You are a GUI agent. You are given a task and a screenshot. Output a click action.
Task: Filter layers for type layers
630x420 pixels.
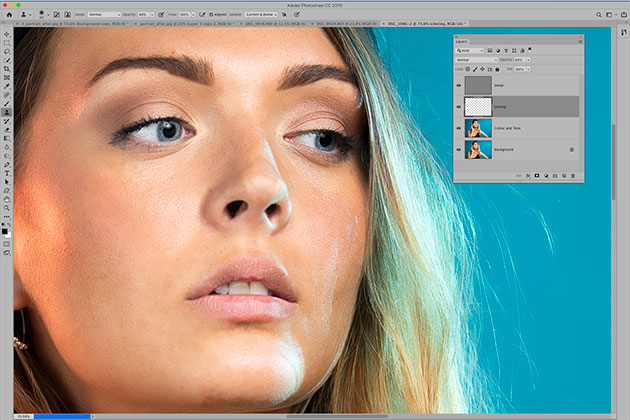506,51
